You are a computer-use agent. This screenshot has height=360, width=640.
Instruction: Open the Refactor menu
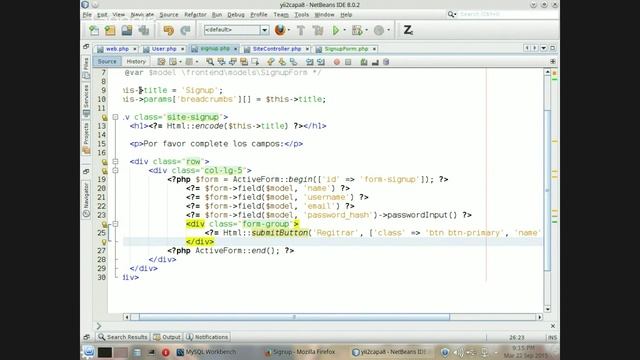(195, 15)
